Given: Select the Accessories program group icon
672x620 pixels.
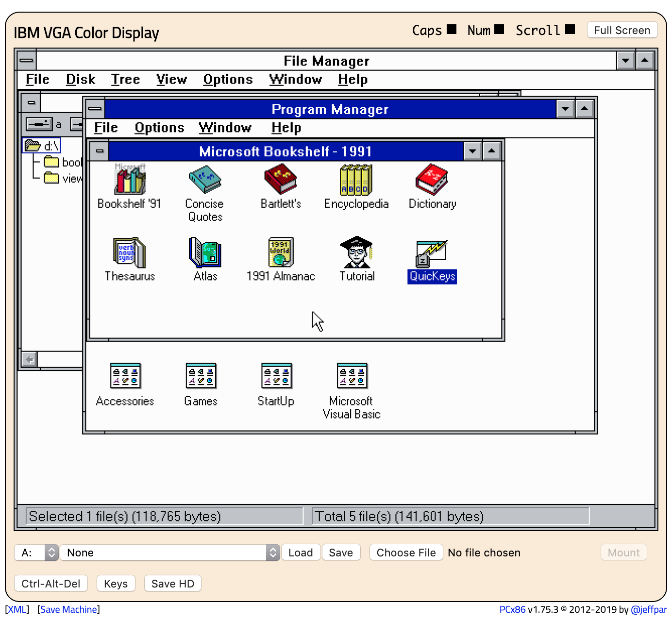Looking at the screenshot, I should point(125,376).
